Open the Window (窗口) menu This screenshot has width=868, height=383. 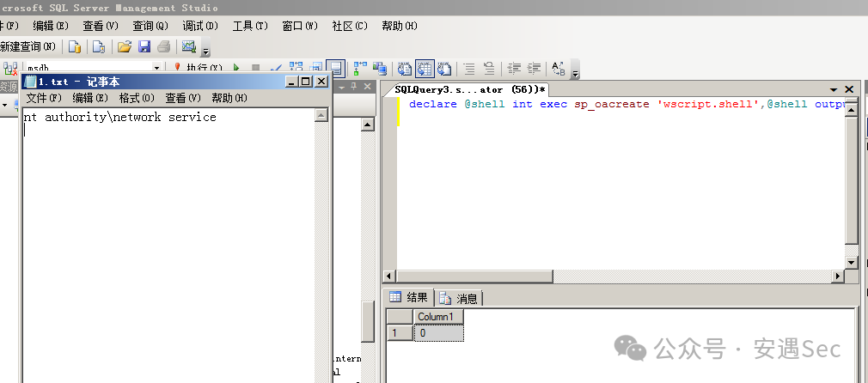click(x=300, y=26)
